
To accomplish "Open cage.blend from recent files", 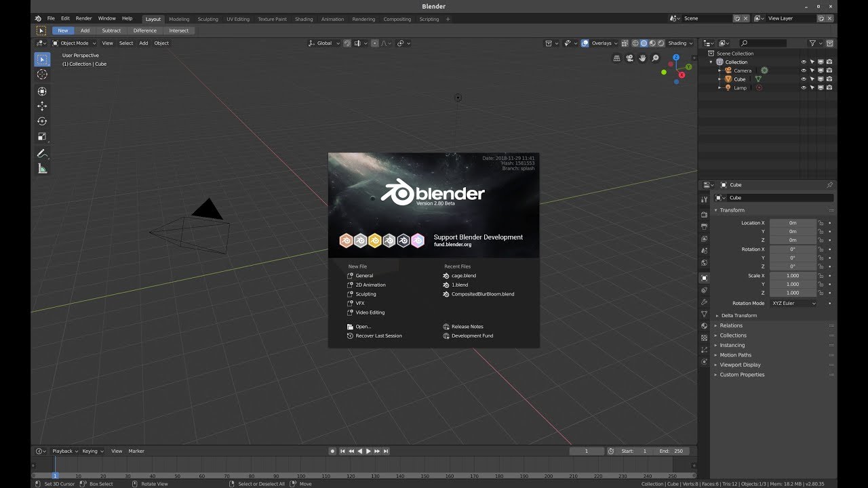I will pyautogui.click(x=464, y=276).
